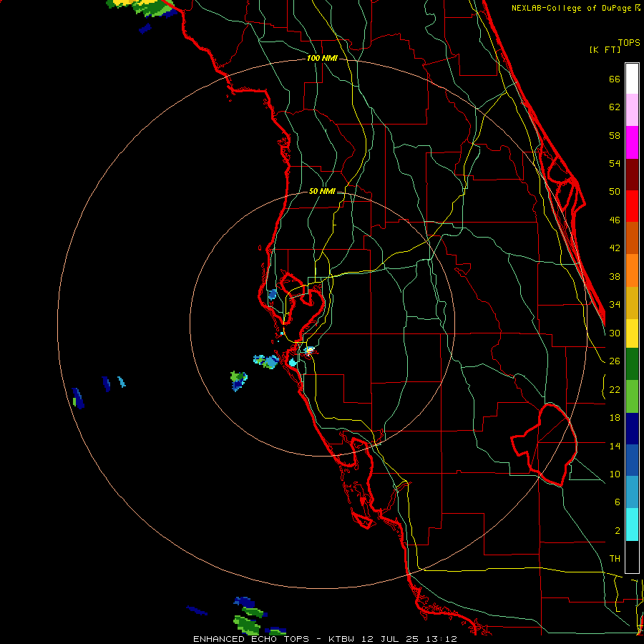The height and width of the screenshot is (644, 644).
Task: Select the cyan legend swatch
Action: pyautogui.click(x=632, y=525)
